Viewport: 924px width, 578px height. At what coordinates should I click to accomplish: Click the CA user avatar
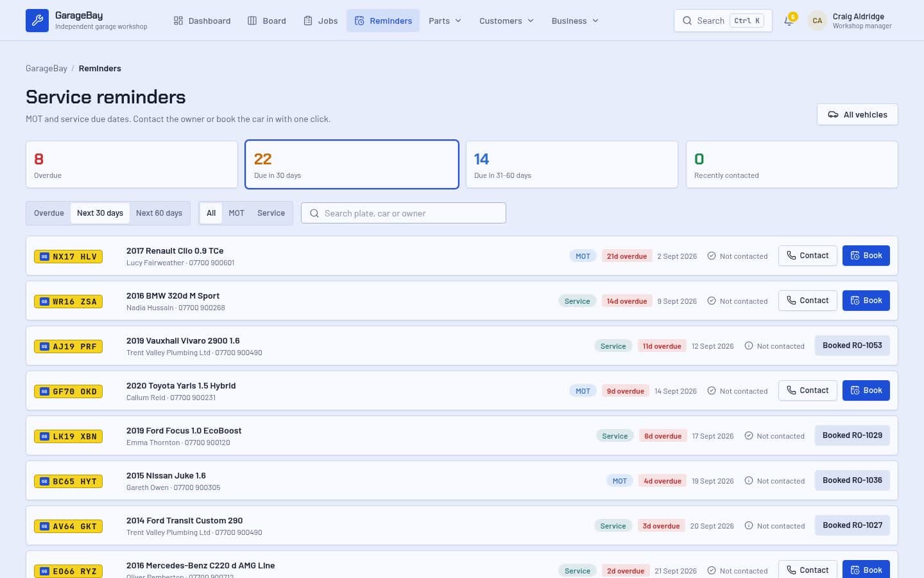[x=817, y=21]
